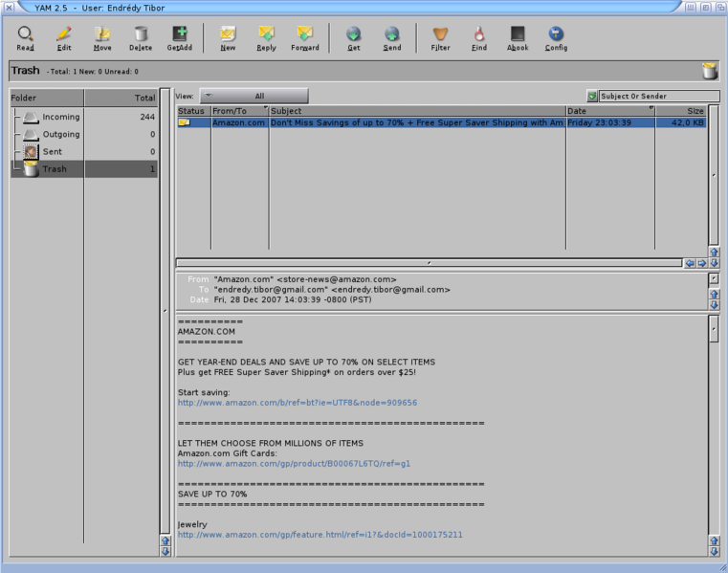This screenshot has height=573, width=728.
Task: Type in the Subject Or Sender search field
Action: click(658, 97)
